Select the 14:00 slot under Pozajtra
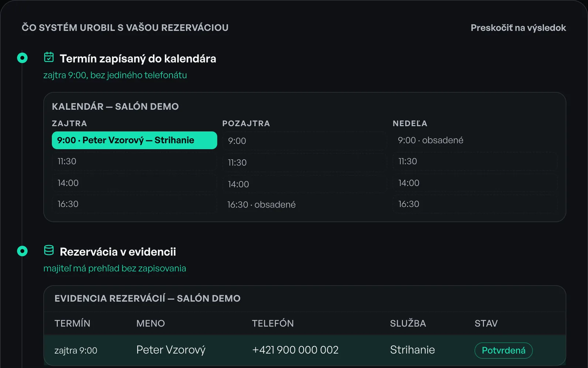The height and width of the screenshot is (368, 588). (x=305, y=184)
